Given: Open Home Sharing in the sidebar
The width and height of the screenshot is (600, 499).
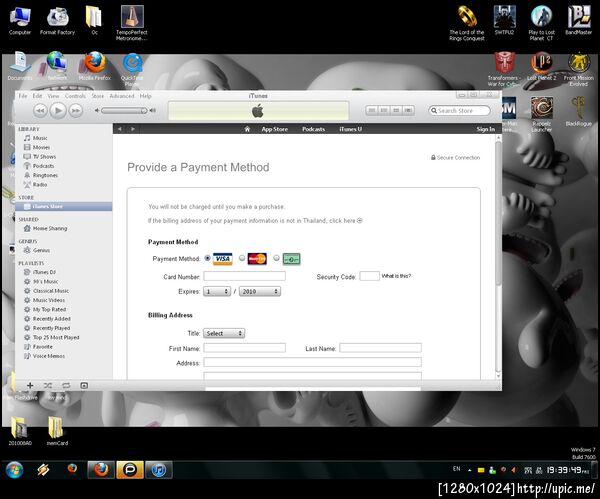Looking at the screenshot, I should 50,228.
